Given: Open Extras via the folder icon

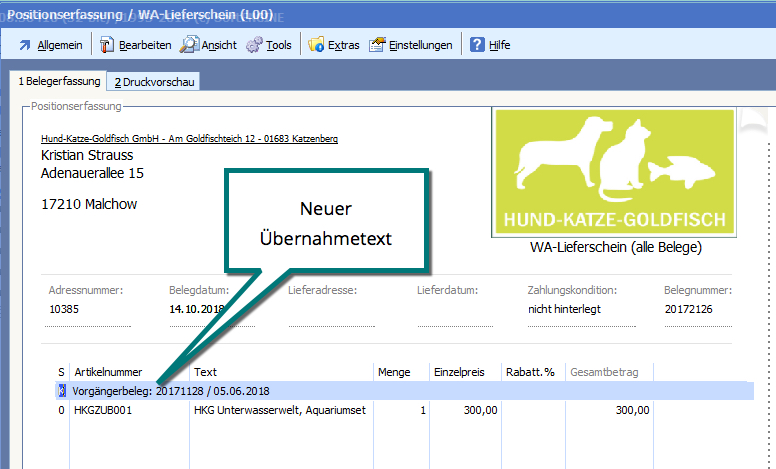Looking at the screenshot, I should (x=316, y=45).
